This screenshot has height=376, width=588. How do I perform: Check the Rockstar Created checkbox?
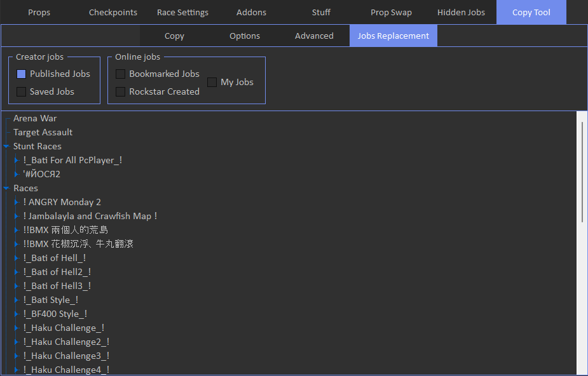pyautogui.click(x=120, y=91)
